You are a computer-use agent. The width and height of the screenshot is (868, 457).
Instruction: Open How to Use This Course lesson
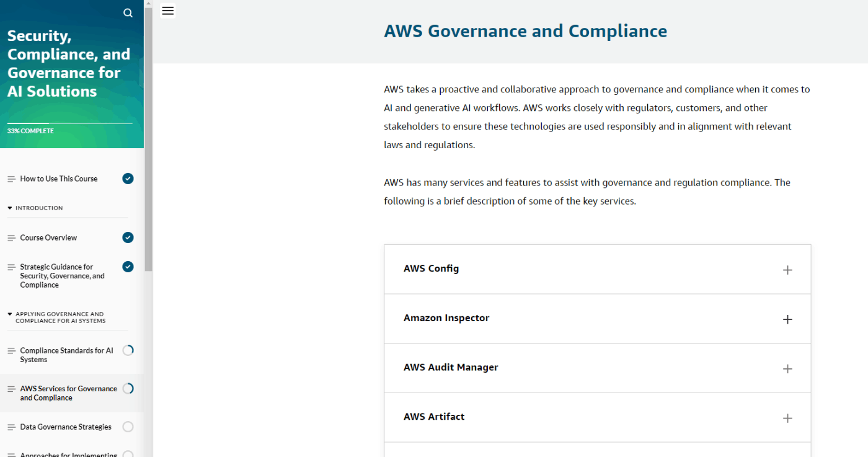59,179
